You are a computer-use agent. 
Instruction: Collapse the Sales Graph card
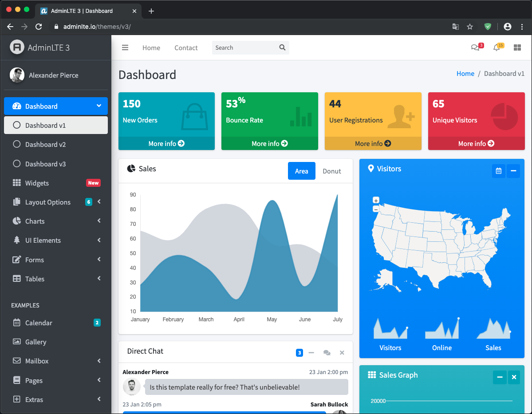pos(500,377)
